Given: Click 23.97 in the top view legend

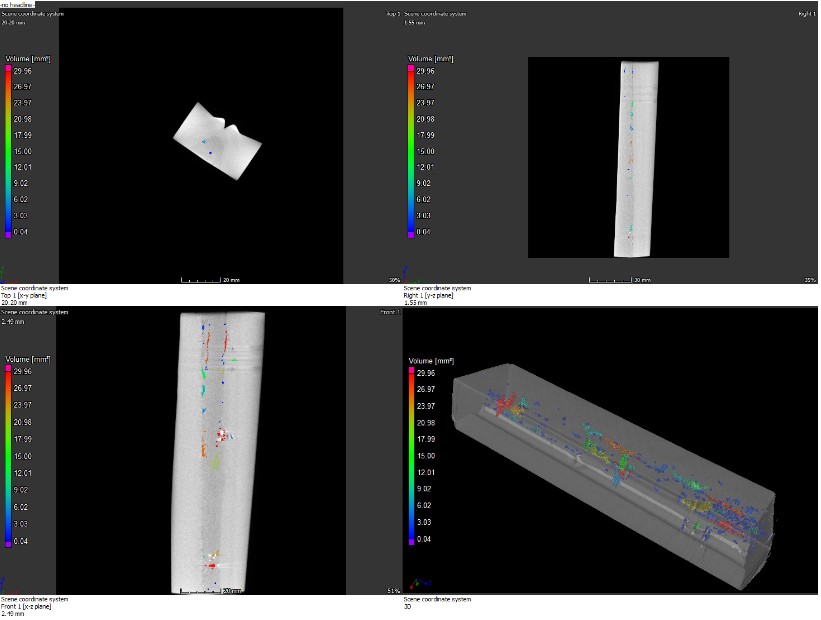Looking at the screenshot, I should pos(23,103).
